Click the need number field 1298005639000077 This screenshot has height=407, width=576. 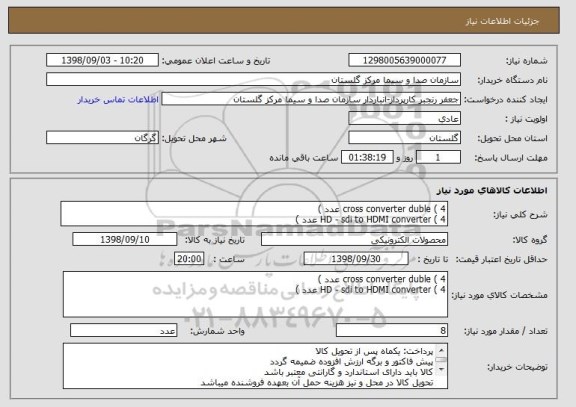(x=404, y=60)
